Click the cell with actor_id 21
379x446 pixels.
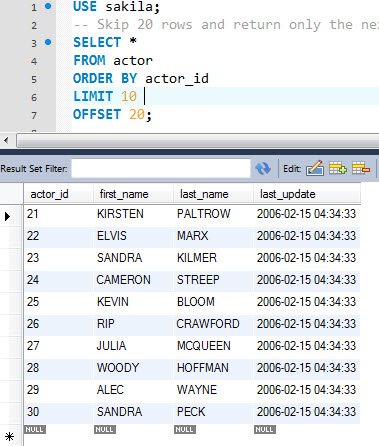coord(58,214)
